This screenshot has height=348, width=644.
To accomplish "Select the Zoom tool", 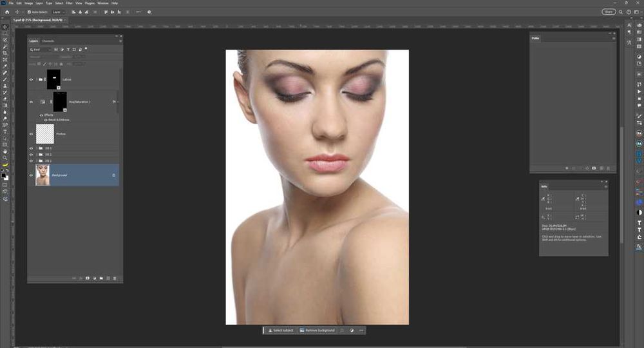I will (x=5, y=158).
